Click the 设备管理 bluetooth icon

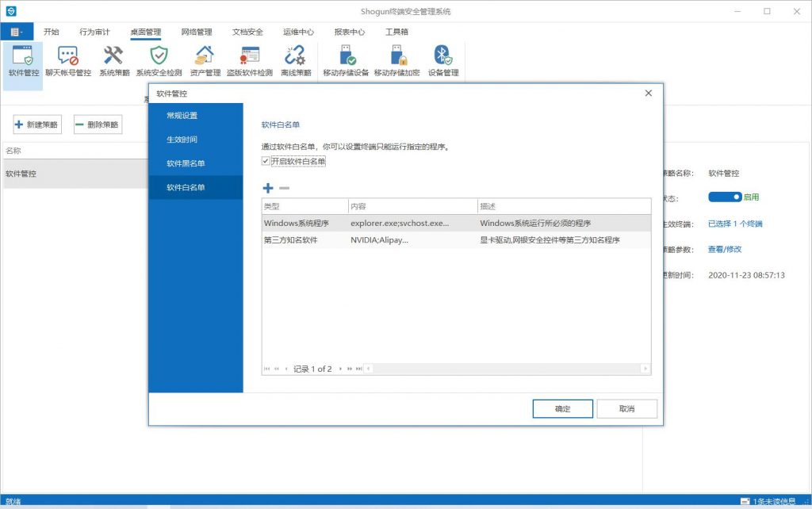pyautogui.click(x=443, y=57)
